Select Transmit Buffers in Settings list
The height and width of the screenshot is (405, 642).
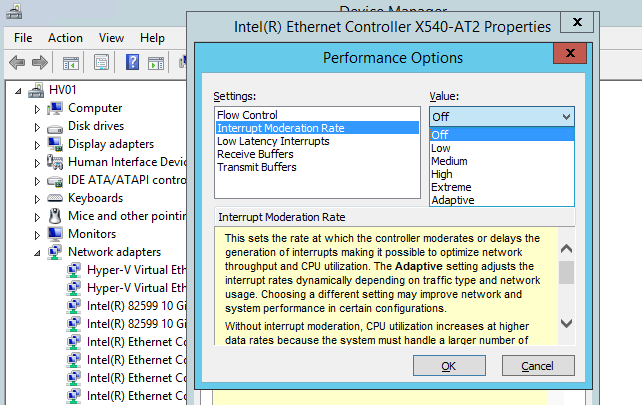(317, 167)
